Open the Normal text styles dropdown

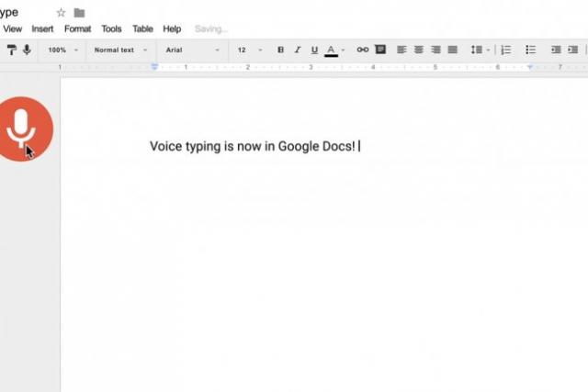[120, 50]
